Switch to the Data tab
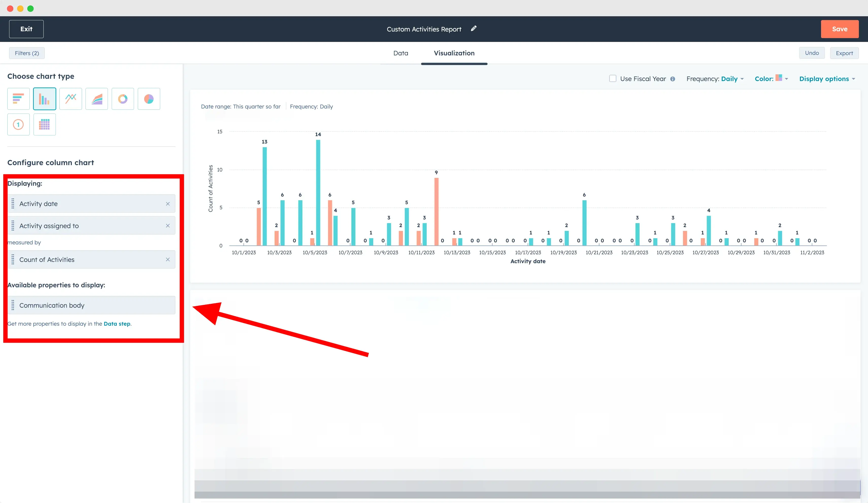Viewport: 868px width, 503px height. tap(400, 53)
